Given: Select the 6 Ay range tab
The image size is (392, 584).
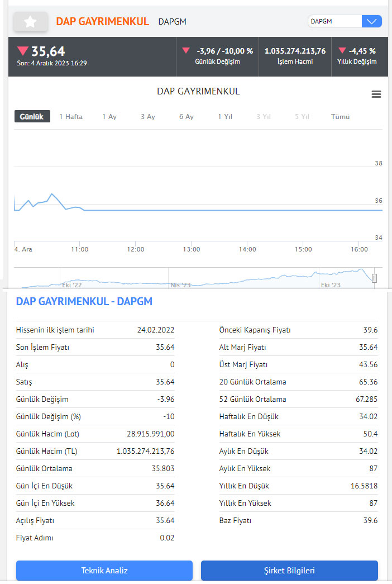Looking at the screenshot, I should point(186,117).
